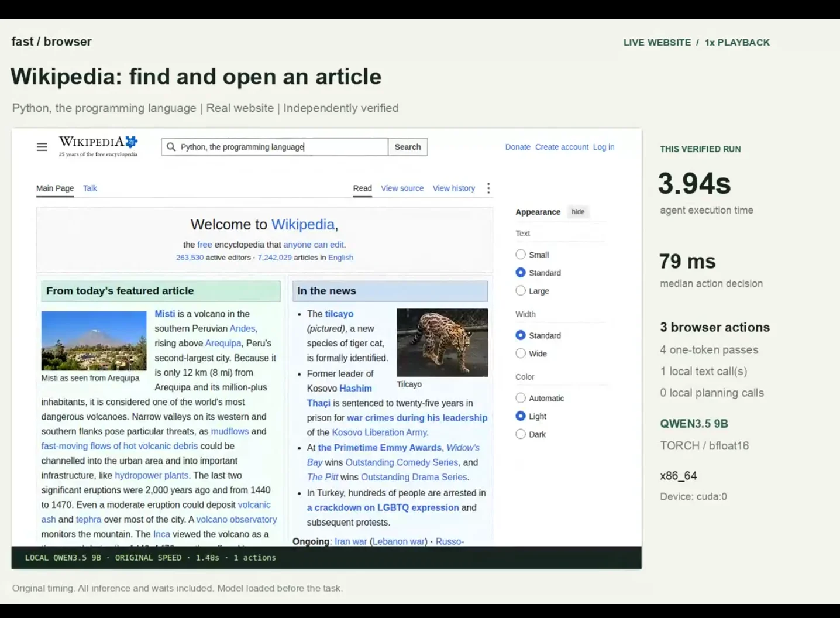Viewport: 840px width, 618px height.
Task: Click the Search button
Action: coord(408,147)
